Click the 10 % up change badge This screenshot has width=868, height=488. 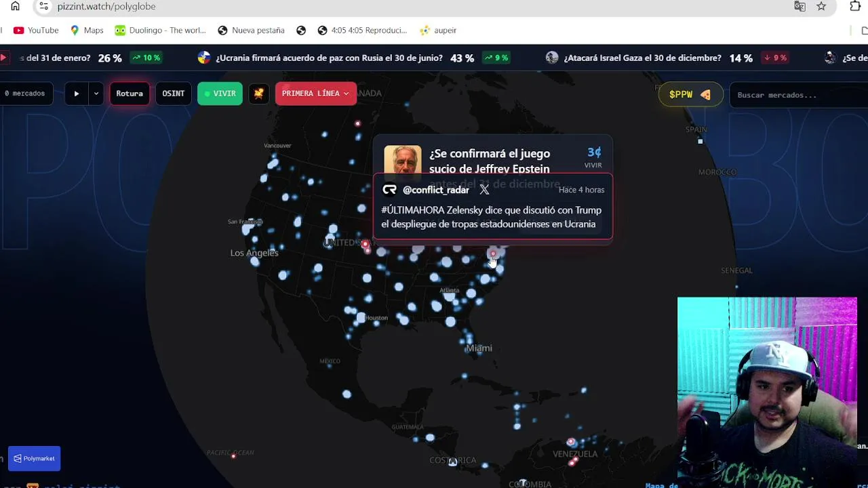[146, 58]
